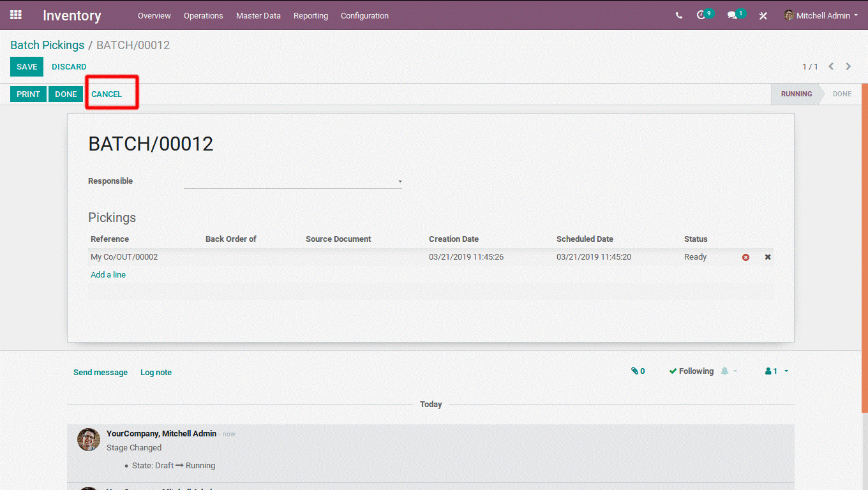
Task: Open the activities clock icon
Action: pos(702,15)
